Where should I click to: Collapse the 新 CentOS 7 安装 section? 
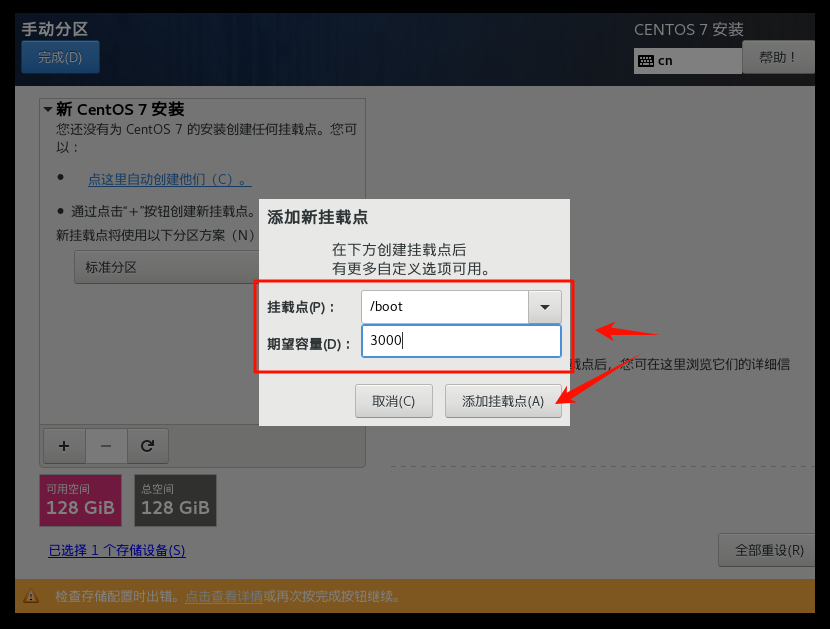pos(46,110)
